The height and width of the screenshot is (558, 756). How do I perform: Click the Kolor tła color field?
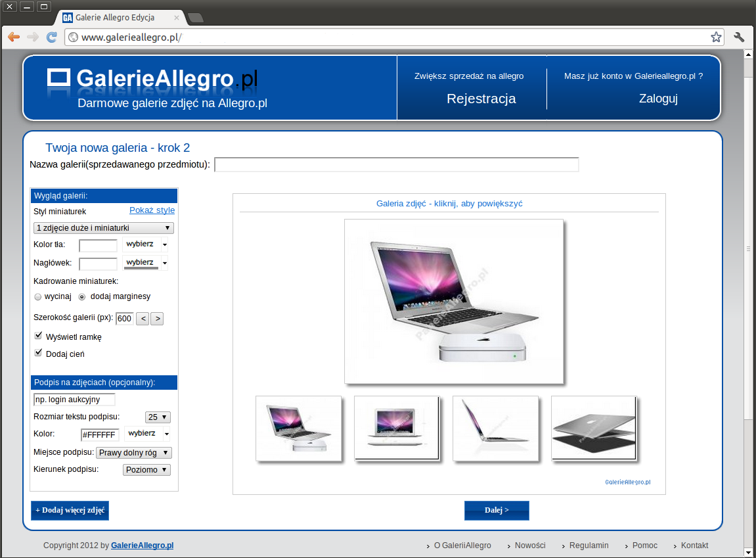pyautogui.click(x=98, y=246)
